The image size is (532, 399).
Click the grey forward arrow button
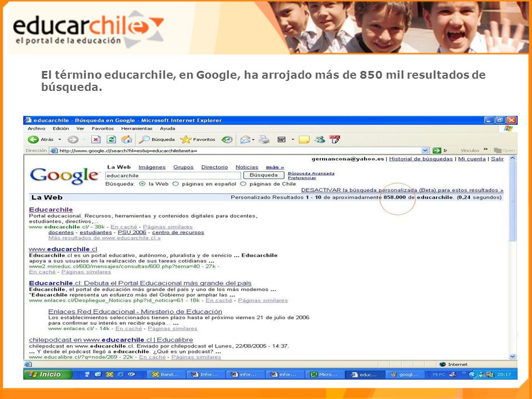point(73,140)
